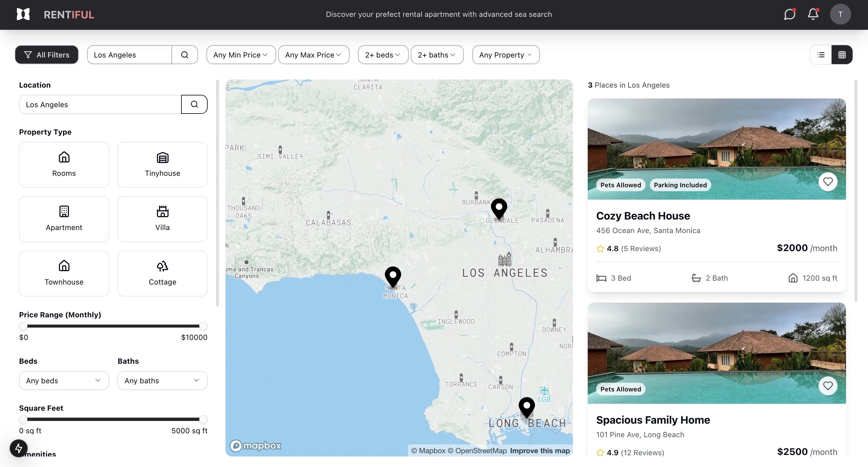
Task: Click the 4.8 rating star icon
Action: click(x=600, y=248)
